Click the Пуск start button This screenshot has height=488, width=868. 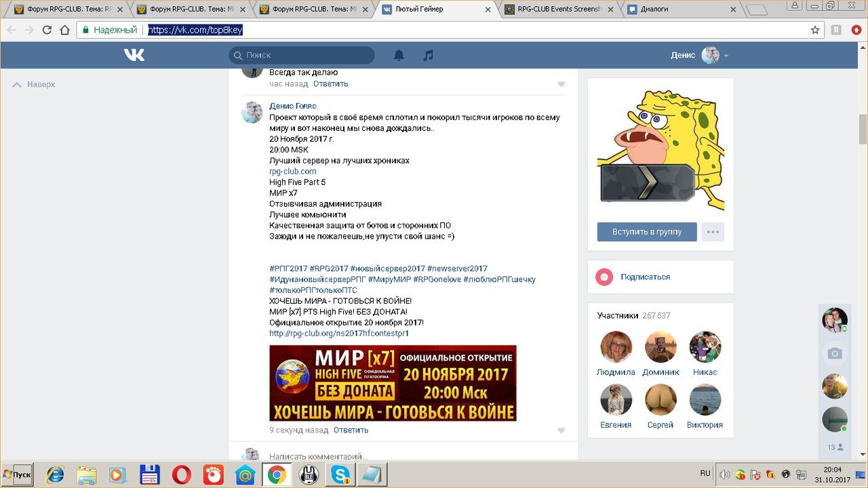click(17, 474)
